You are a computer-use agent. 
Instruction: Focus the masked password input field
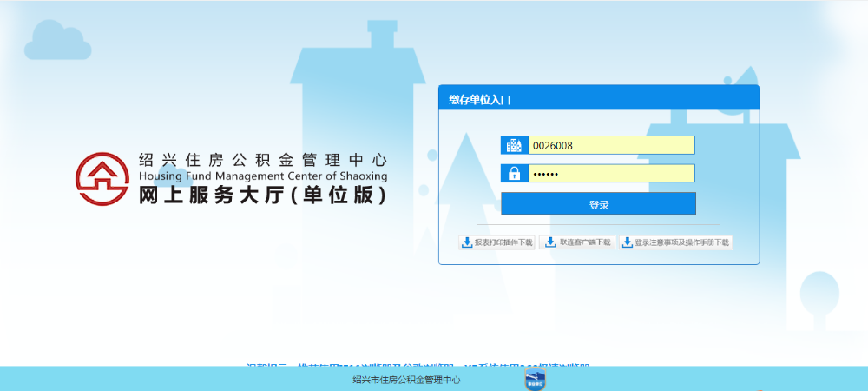(x=611, y=174)
